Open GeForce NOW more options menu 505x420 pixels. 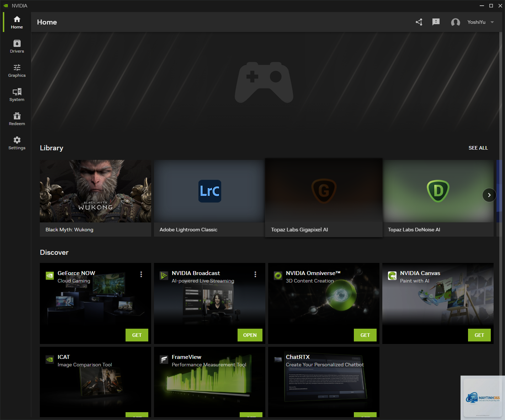141,274
